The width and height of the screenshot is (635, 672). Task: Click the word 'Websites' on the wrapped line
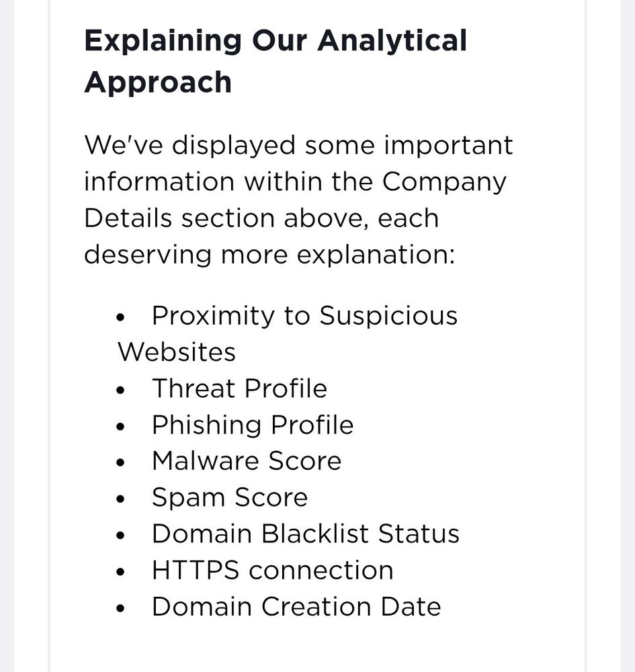(x=177, y=352)
